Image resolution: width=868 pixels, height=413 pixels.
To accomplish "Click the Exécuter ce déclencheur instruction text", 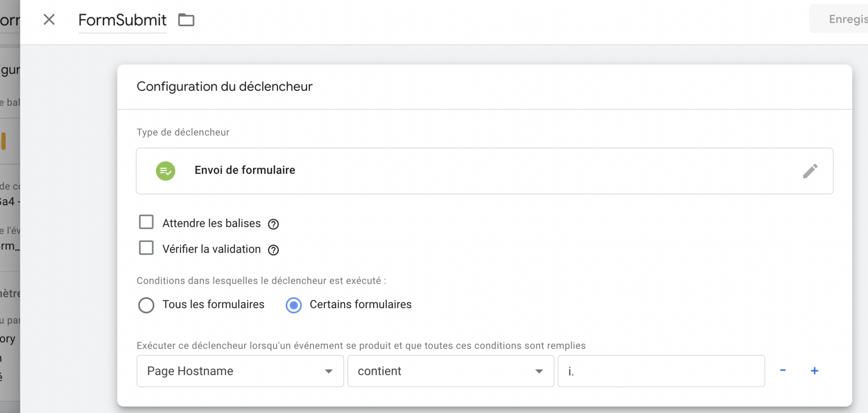I will (361, 346).
